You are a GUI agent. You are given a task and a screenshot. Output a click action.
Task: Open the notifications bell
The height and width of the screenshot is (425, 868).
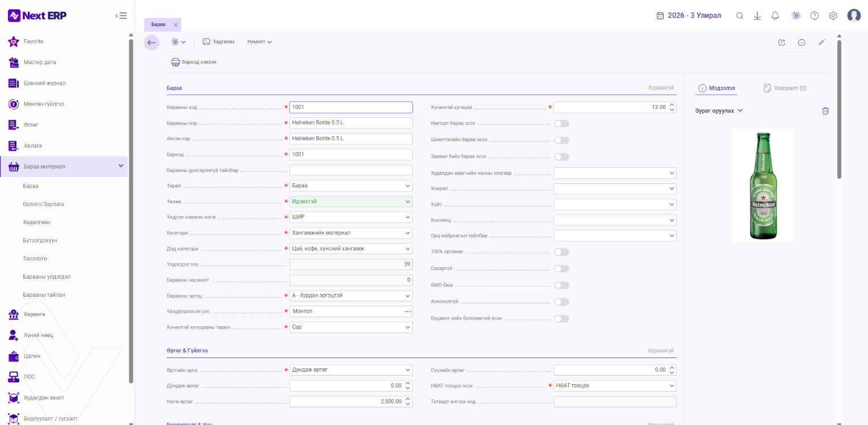tap(775, 16)
